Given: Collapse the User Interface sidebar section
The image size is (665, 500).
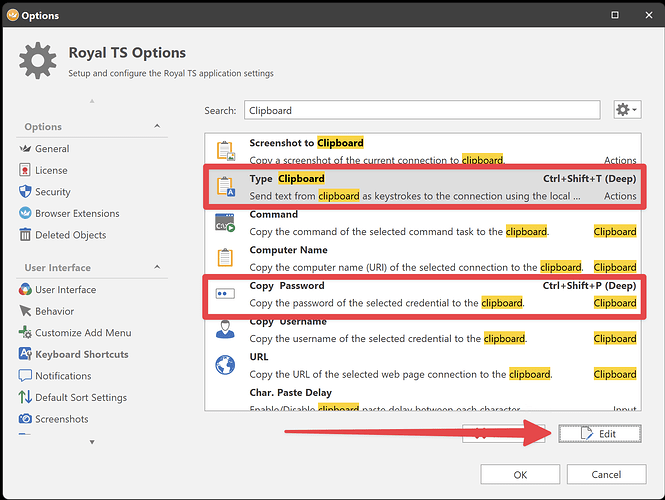Looking at the screenshot, I should tap(157, 268).
